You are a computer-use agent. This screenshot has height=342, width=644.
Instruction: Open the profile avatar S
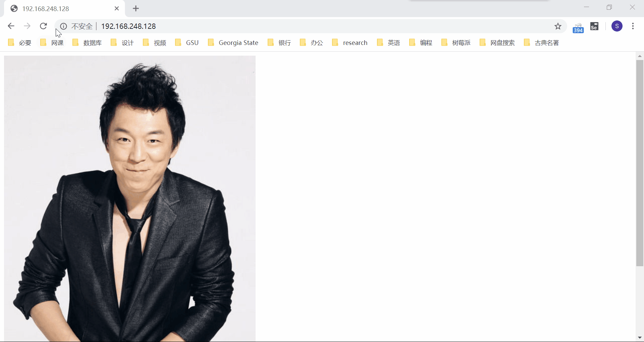617,26
